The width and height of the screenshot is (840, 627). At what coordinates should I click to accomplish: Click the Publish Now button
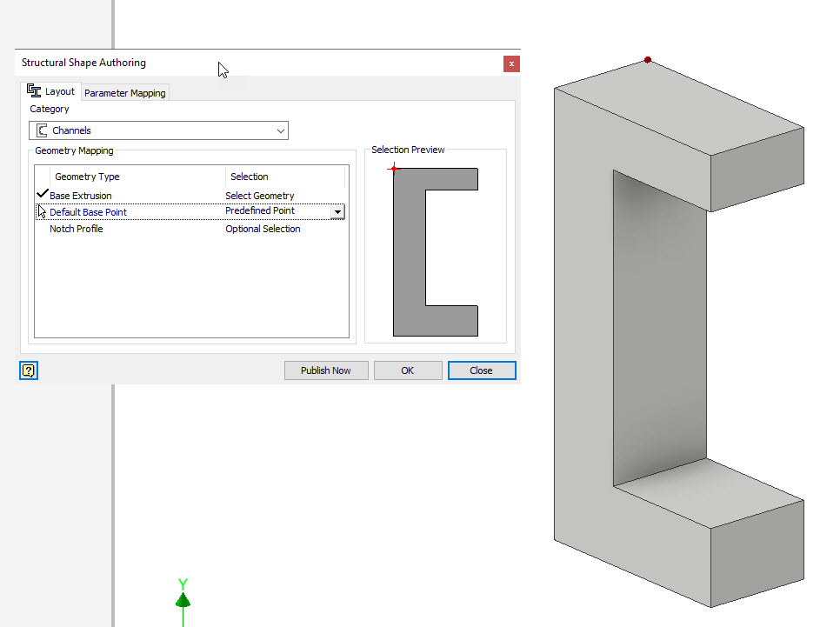pos(326,370)
